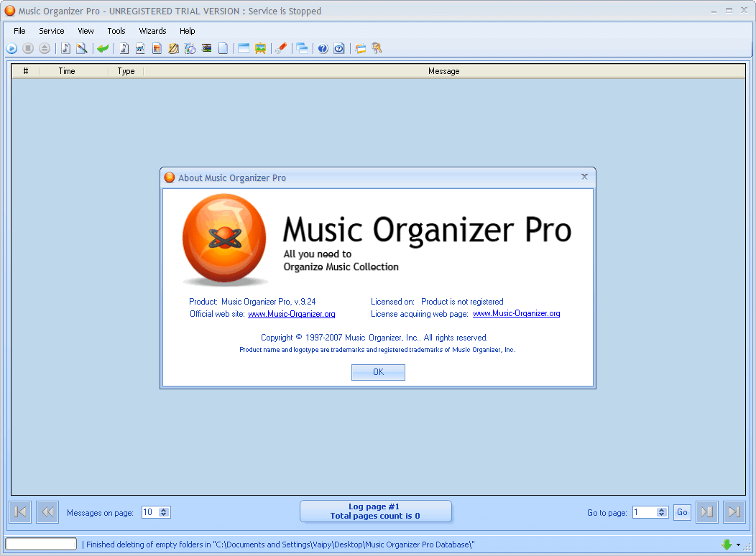Open the Wizards menu
The width and height of the screenshot is (756, 556).
(x=153, y=31)
